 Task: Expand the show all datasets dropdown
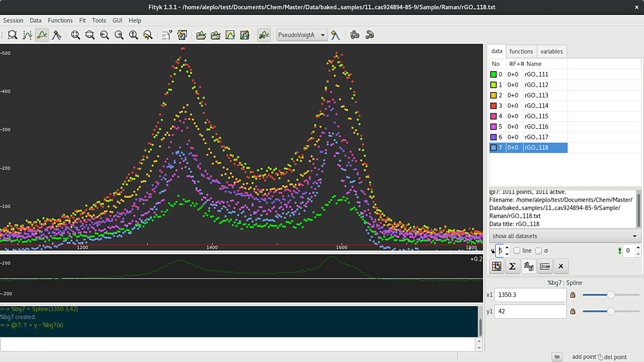point(565,236)
